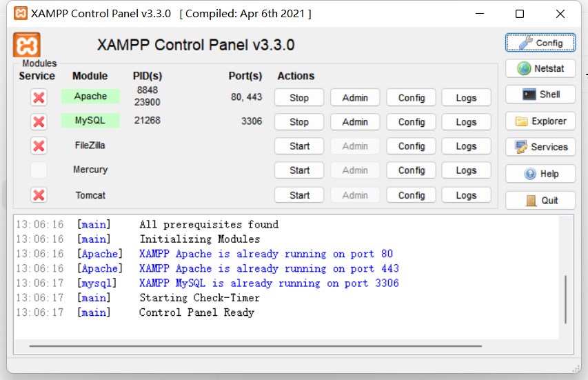Open MySQL Admin page
The image size is (588, 380).
point(355,121)
